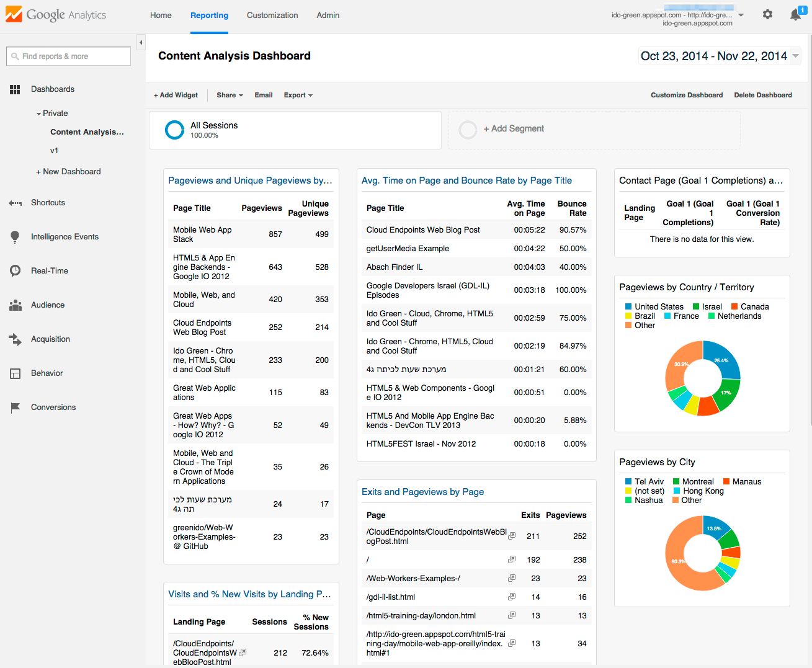Switch to the Customization tab

tap(272, 16)
